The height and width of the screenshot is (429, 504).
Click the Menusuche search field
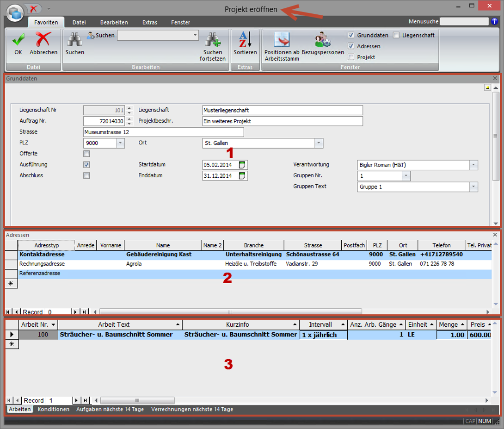pos(464,21)
